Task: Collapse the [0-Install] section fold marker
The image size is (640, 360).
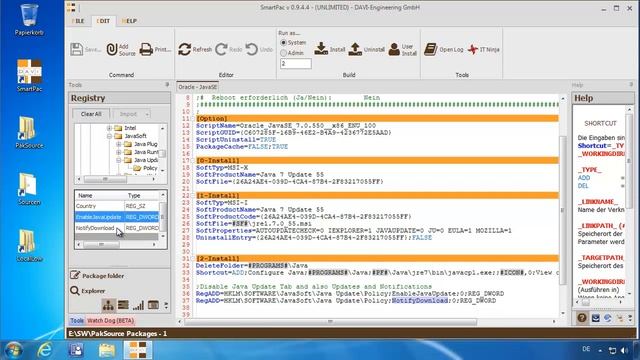Action: coord(193,160)
